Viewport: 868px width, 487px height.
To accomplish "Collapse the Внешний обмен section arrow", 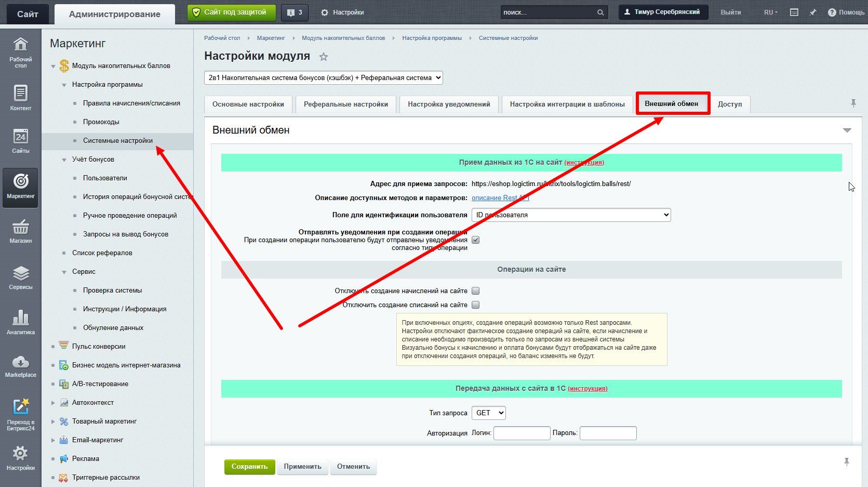I will pyautogui.click(x=847, y=130).
